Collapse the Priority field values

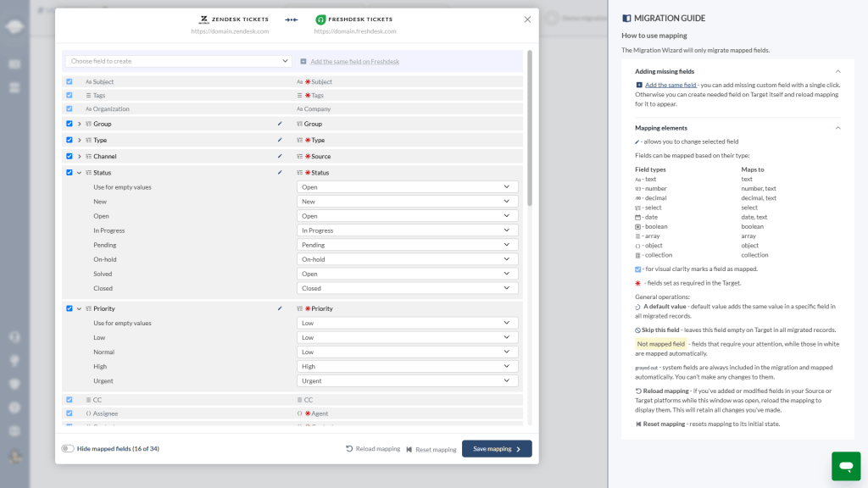[x=79, y=308]
